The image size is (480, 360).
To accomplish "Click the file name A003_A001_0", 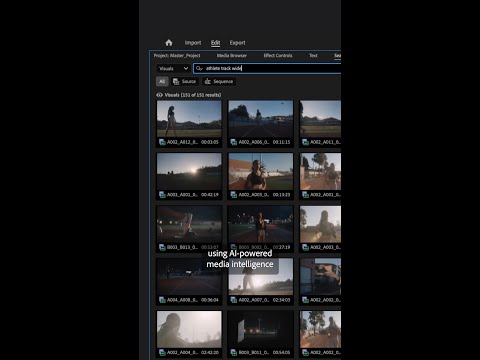I will click(x=182, y=195).
